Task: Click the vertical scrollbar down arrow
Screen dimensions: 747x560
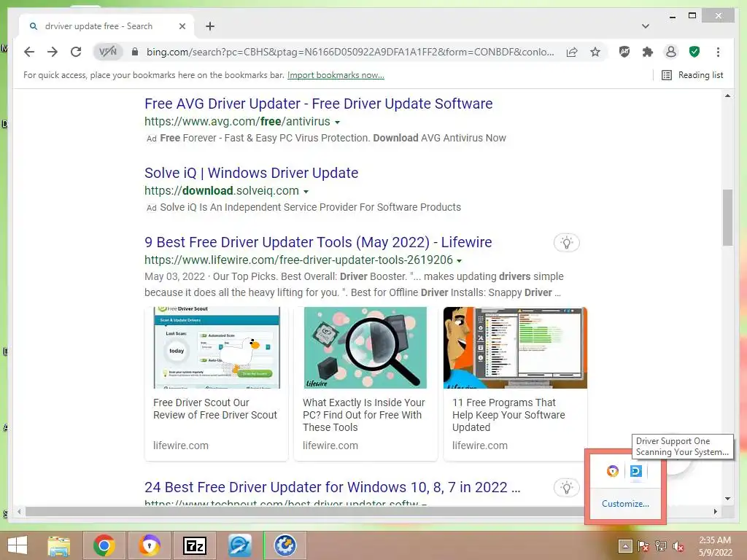Action: tap(727, 499)
